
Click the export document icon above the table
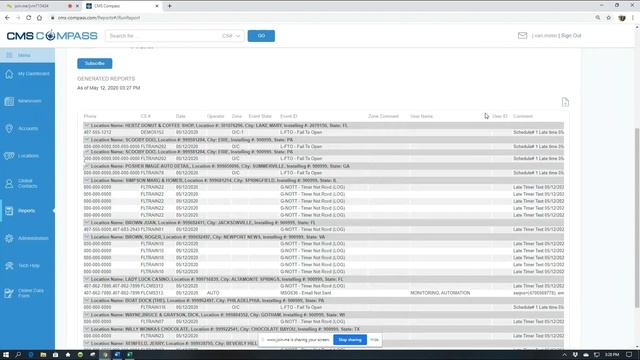pos(565,102)
